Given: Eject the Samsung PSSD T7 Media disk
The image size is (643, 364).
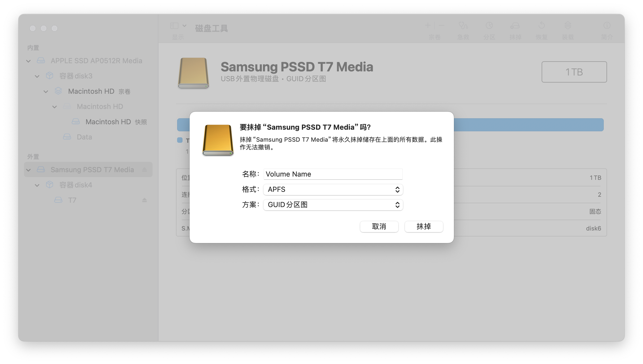Looking at the screenshot, I should click(144, 170).
